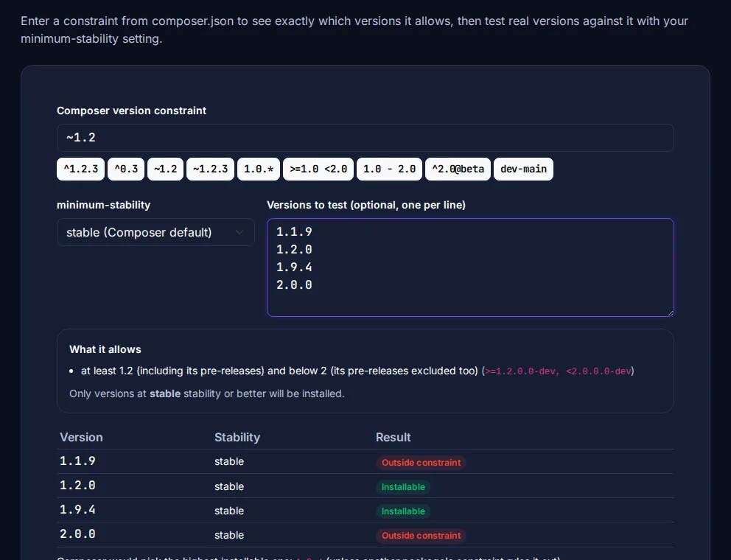Focus the Versions to test textarea
Screen dimensions: 731x560
[470, 267]
